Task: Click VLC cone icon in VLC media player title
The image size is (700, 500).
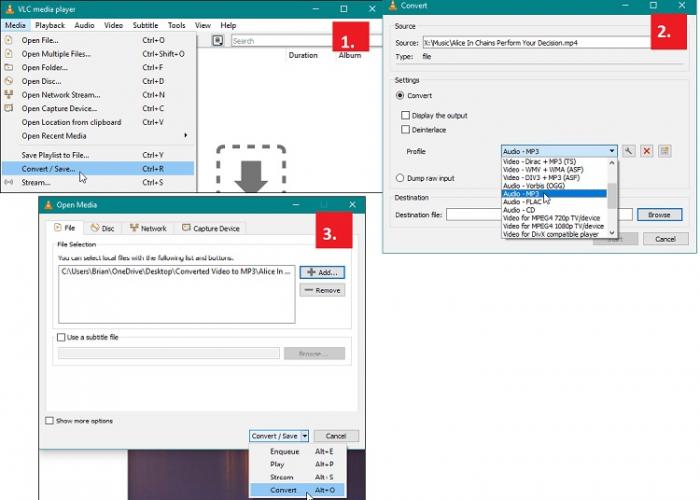Action: [x=10, y=9]
